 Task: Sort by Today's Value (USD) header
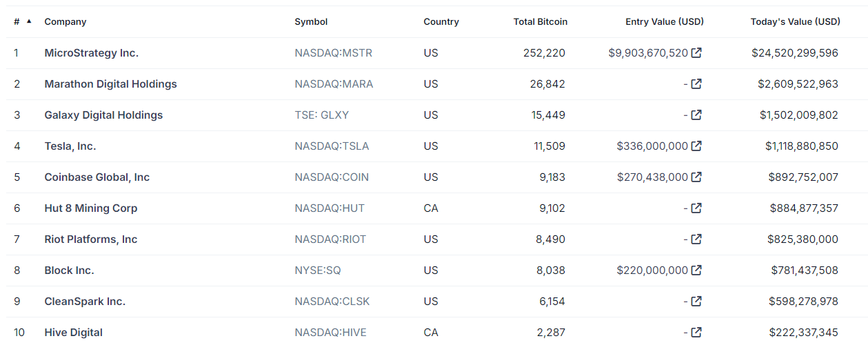point(796,22)
